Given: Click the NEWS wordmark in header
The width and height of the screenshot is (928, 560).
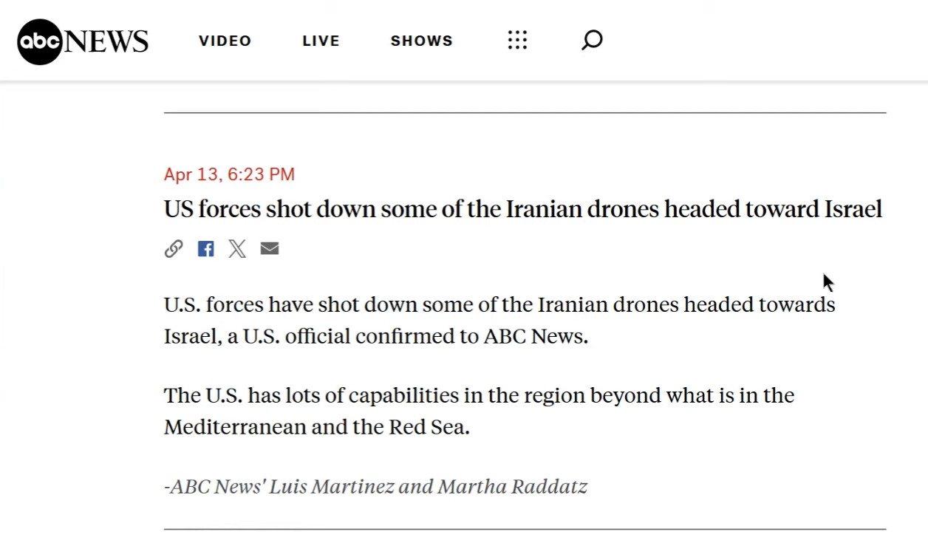Looking at the screenshot, I should coord(106,41).
